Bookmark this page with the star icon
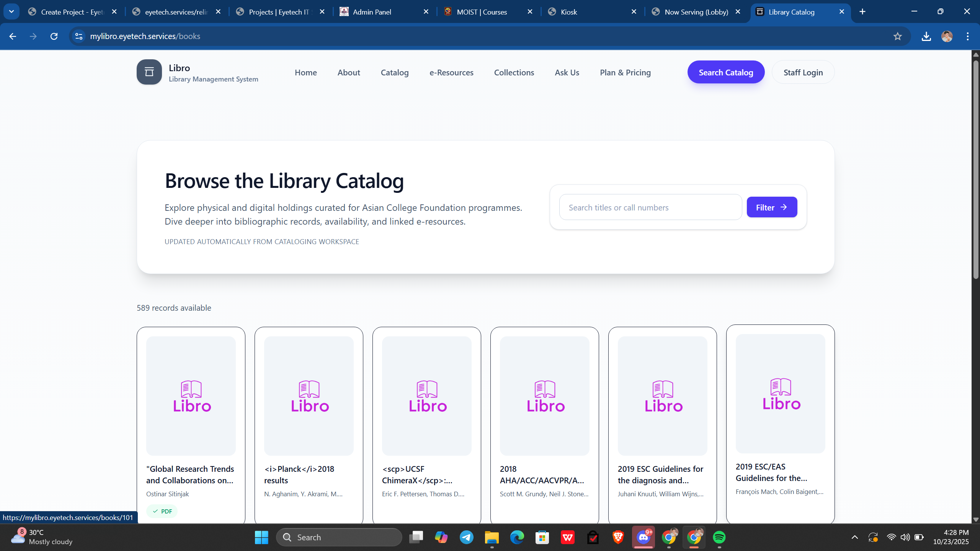Screen dimensions: 980x551 pos(897,36)
